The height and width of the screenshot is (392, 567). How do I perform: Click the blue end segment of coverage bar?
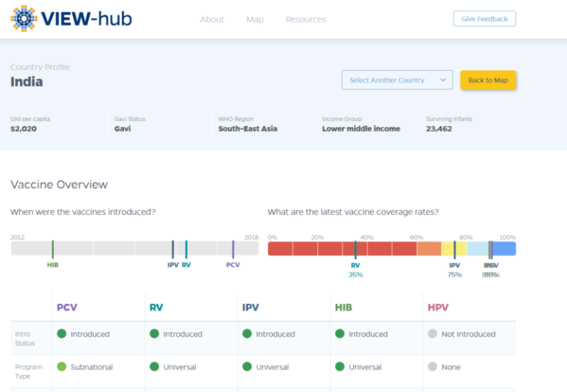coord(504,249)
